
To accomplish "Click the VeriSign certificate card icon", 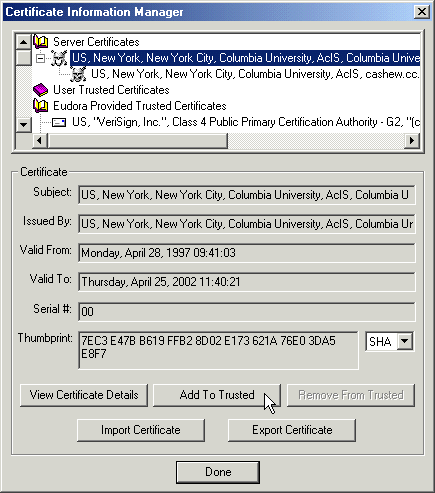I will (59, 122).
